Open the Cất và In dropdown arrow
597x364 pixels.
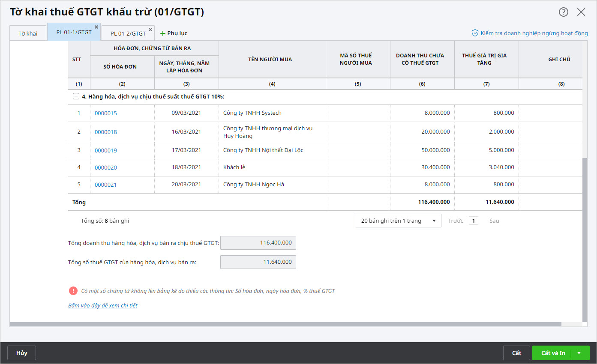579,353
